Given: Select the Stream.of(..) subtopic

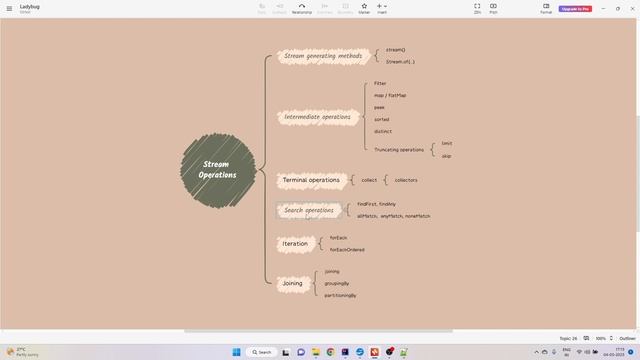Looking at the screenshot, I should [x=400, y=62].
